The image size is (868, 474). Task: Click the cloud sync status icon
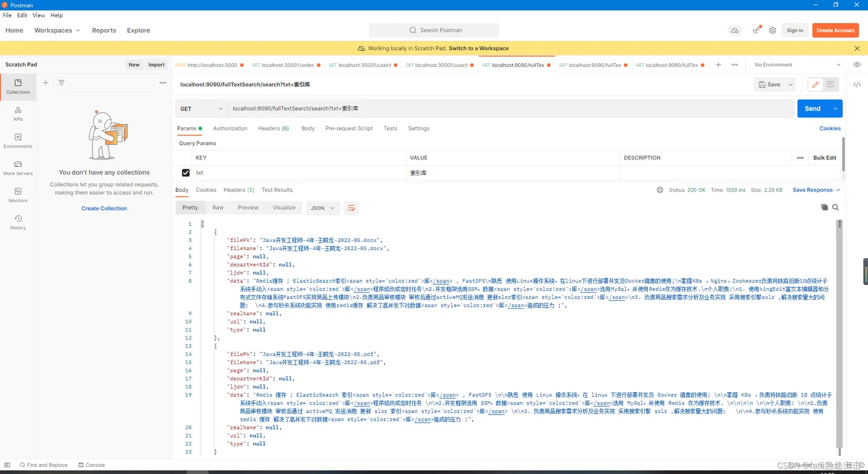click(735, 30)
